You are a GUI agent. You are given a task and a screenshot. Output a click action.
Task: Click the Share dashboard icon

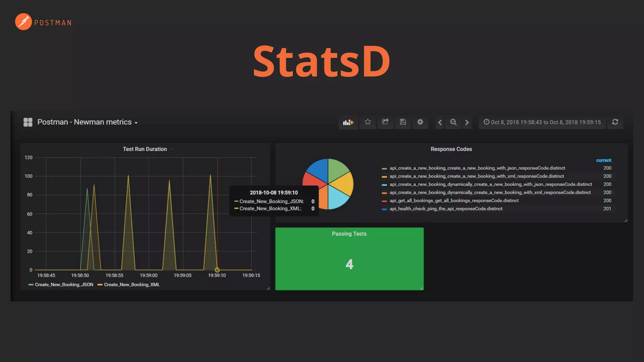coord(385,122)
